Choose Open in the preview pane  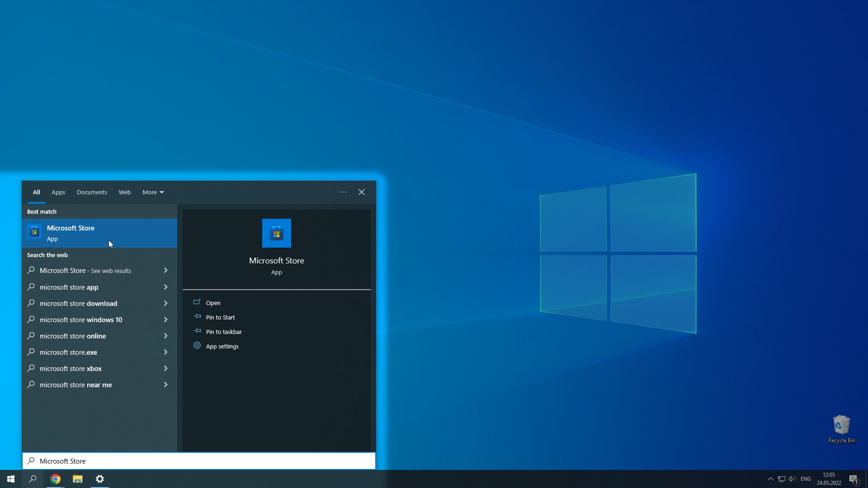pyautogui.click(x=277, y=303)
